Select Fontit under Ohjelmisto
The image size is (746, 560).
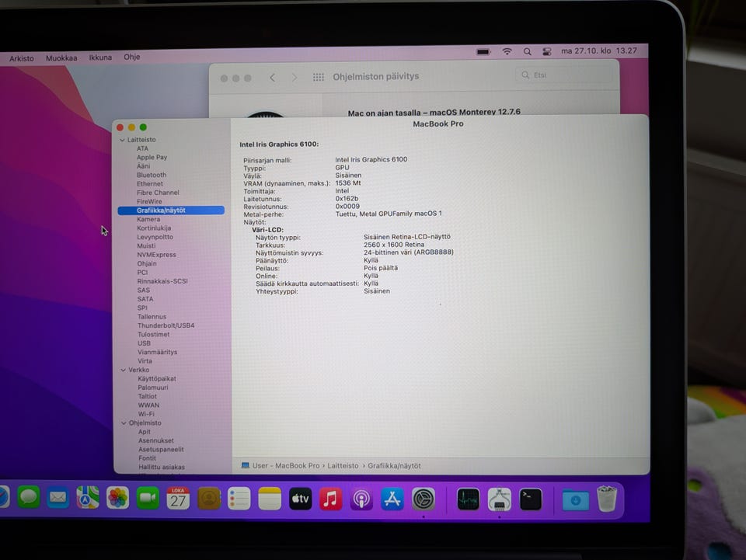(147, 458)
